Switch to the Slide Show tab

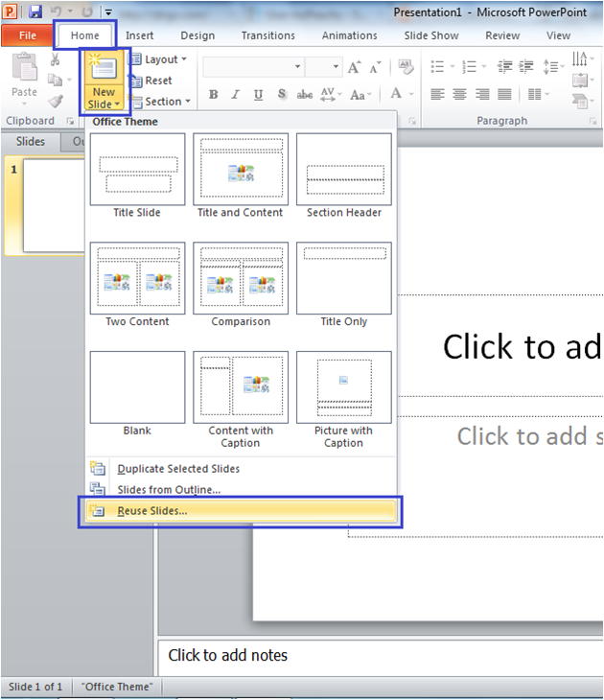point(431,35)
